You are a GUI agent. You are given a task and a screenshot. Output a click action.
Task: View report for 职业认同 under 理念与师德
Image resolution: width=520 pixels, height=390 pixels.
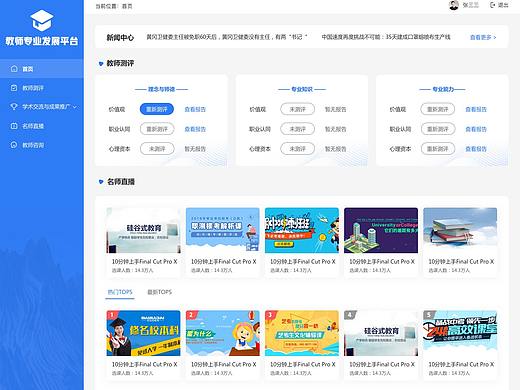195,129
